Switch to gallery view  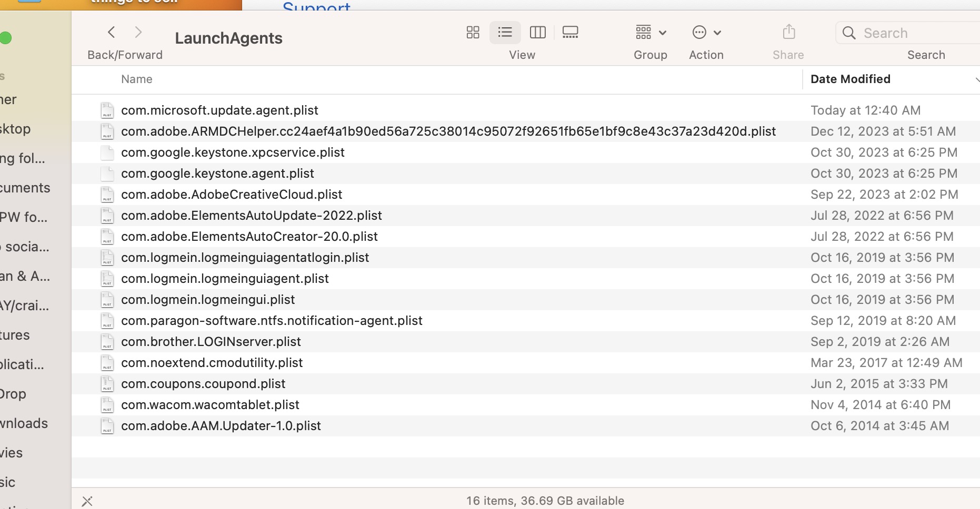[570, 33]
